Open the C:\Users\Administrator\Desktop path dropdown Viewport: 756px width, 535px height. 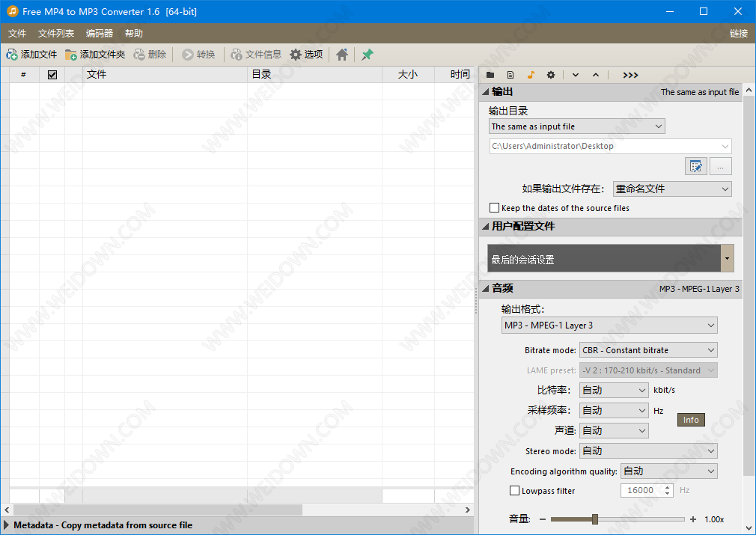point(610,146)
